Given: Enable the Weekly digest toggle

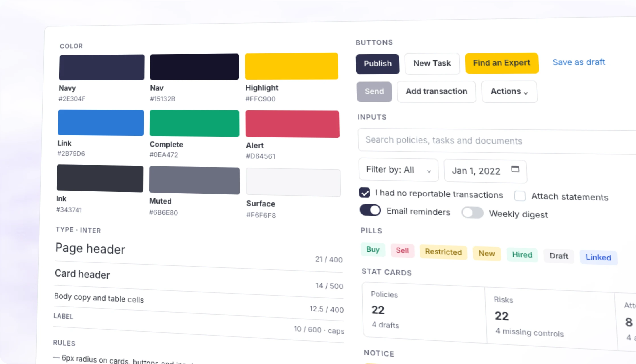Looking at the screenshot, I should click(472, 212).
